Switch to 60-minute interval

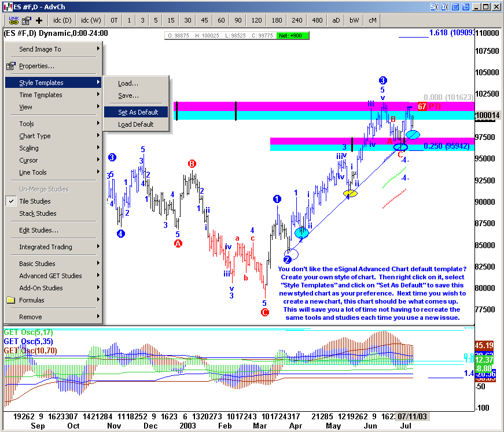pos(221,21)
